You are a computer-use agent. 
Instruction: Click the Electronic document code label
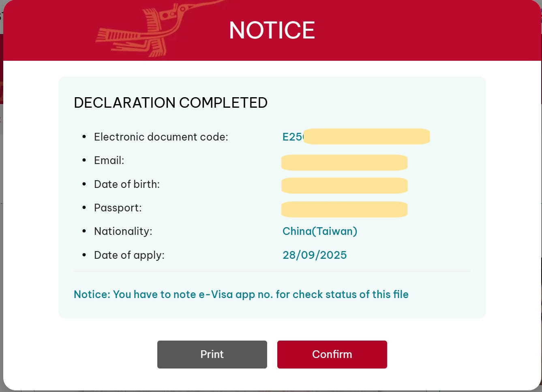[161, 137]
